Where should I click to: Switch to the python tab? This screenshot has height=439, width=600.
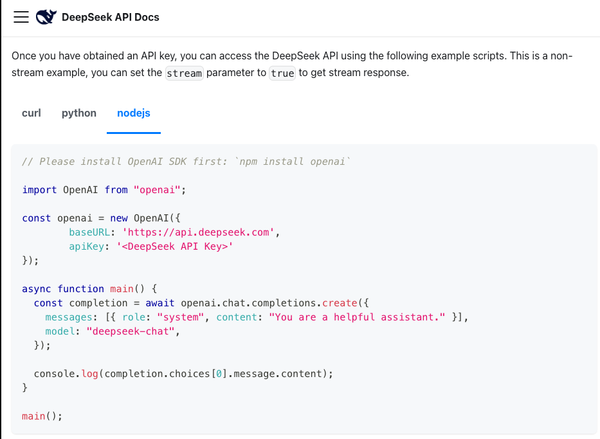coord(79,113)
